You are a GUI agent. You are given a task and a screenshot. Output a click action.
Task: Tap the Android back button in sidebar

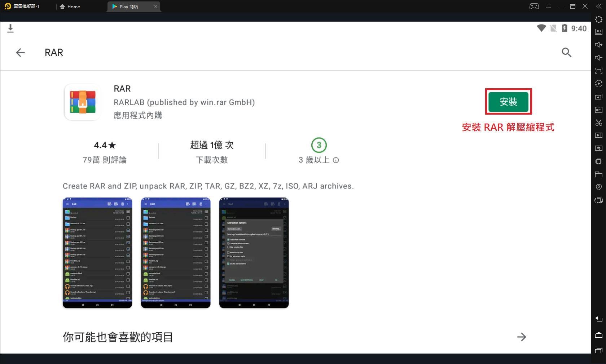[599, 319]
